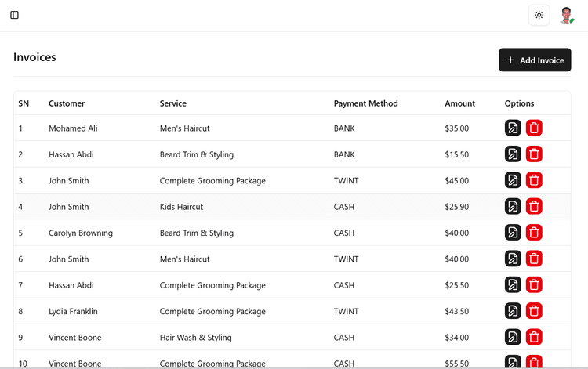Select the Kids Haircut table row
This screenshot has width=588, height=369.
point(292,206)
